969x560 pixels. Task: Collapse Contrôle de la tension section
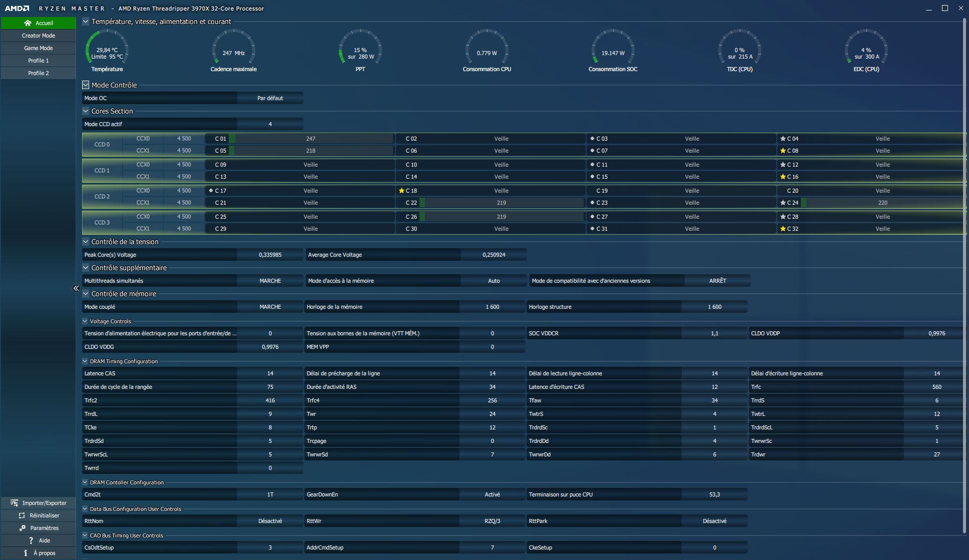click(x=86, y=242)
